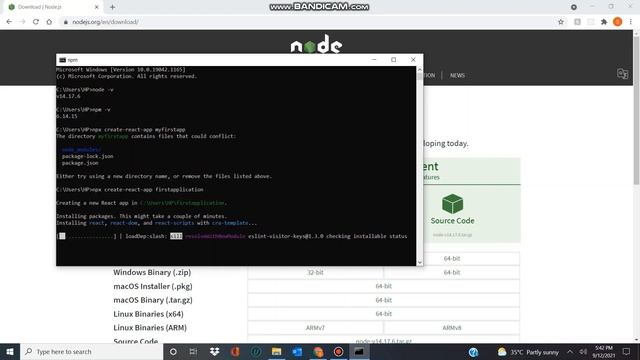Select 64-bit for macOS Binary (.tar.gz)
This screenshot has height=360, width=640.
pos(384,300)
